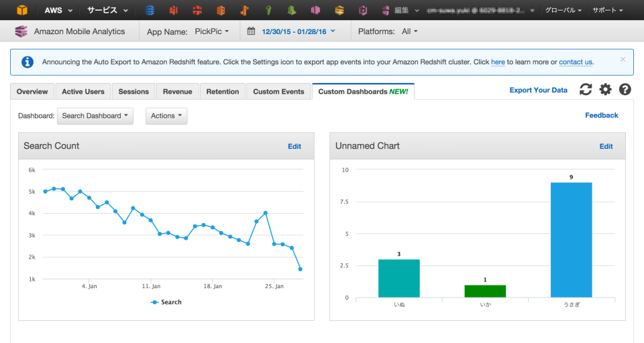Click the last data point on the Search line
This screenshot has width=644, height=343.
[x=301, y=269]
